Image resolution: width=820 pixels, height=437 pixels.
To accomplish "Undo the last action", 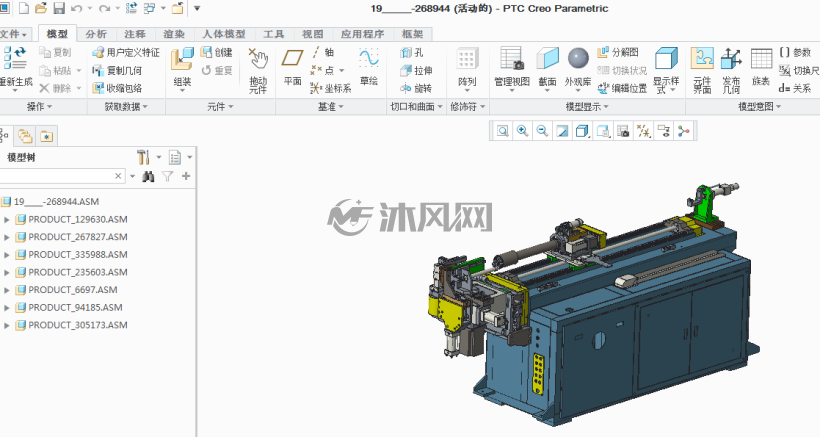I will click(x=77, y=8).
